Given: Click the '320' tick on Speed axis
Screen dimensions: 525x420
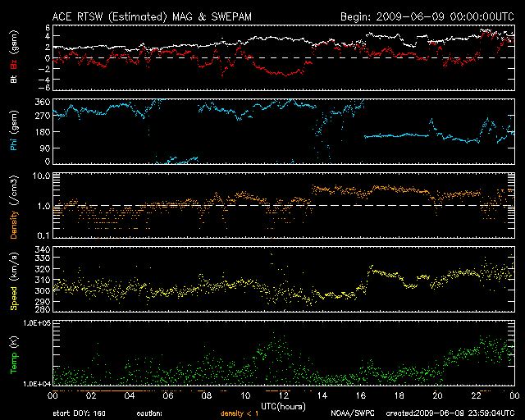Looking at the screenshot, I should click(43, 269).
